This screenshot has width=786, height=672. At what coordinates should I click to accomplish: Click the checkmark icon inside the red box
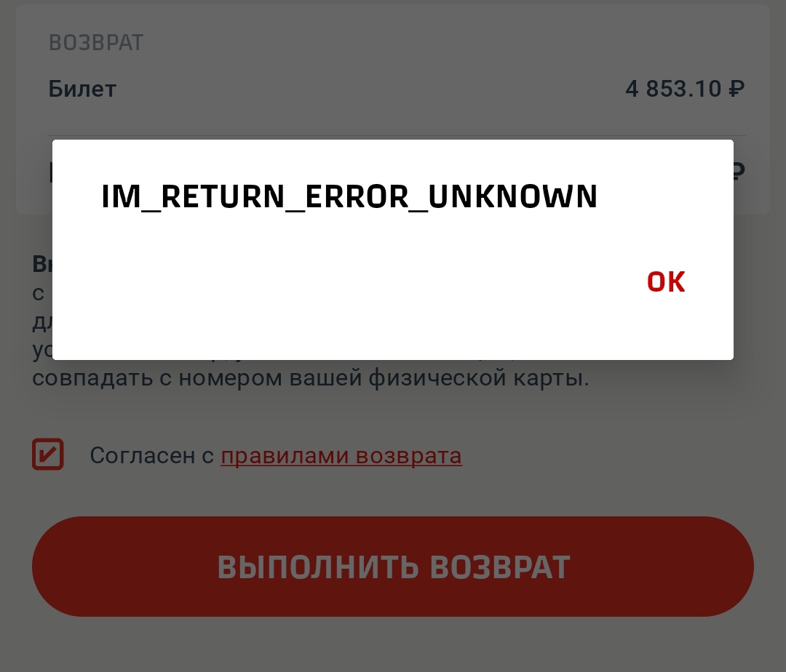[x=47, y=454]
